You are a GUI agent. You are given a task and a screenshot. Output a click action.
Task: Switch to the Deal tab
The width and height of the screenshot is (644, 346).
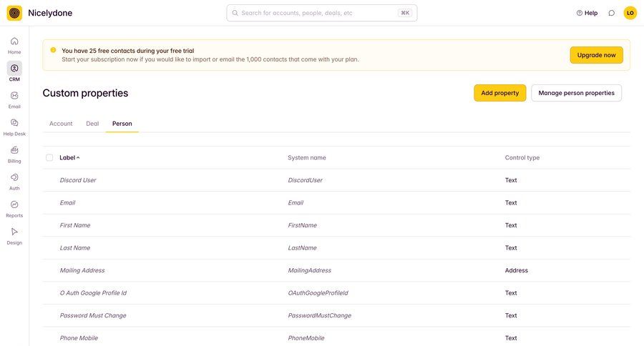tap(92, 124)
